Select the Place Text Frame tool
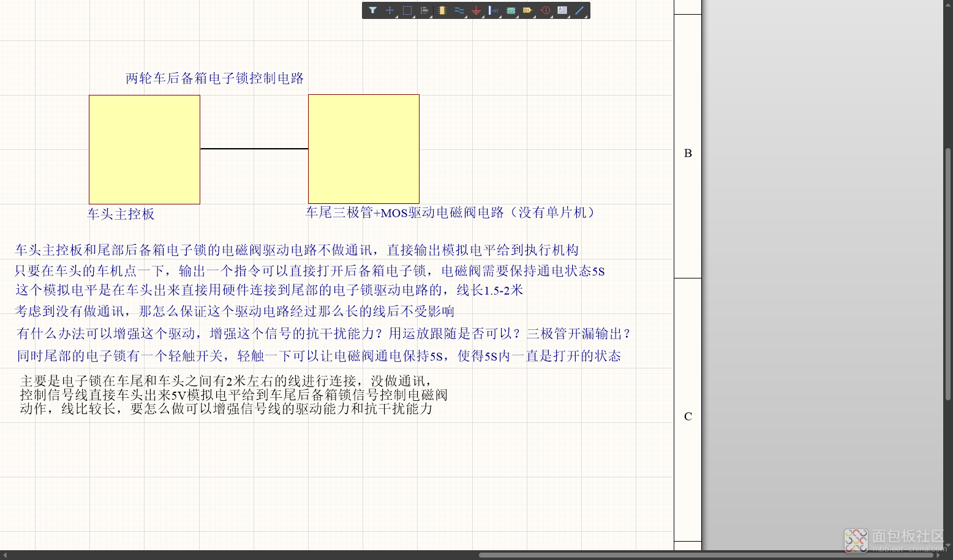 click(x=562, y=10)
